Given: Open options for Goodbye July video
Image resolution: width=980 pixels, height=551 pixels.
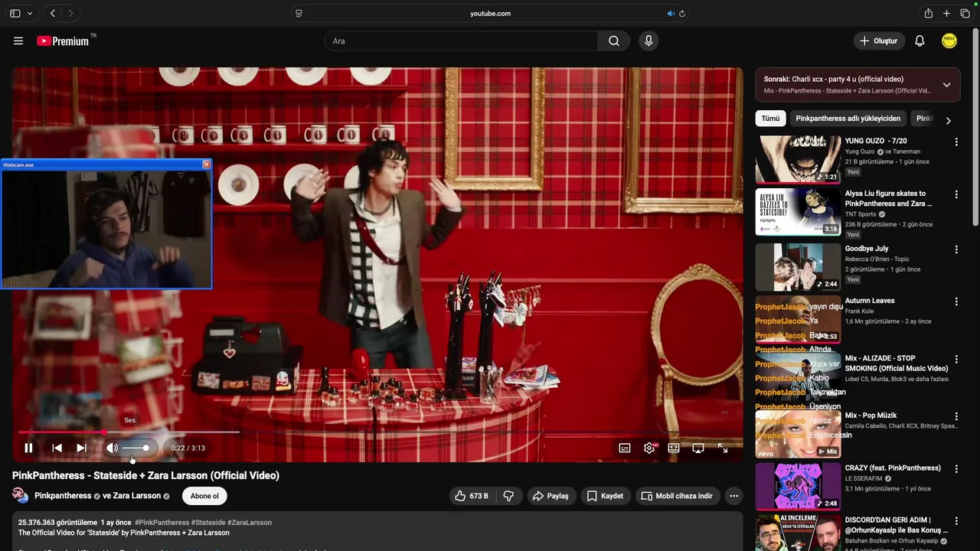Looking at the screenshot, I should (955, 249).
